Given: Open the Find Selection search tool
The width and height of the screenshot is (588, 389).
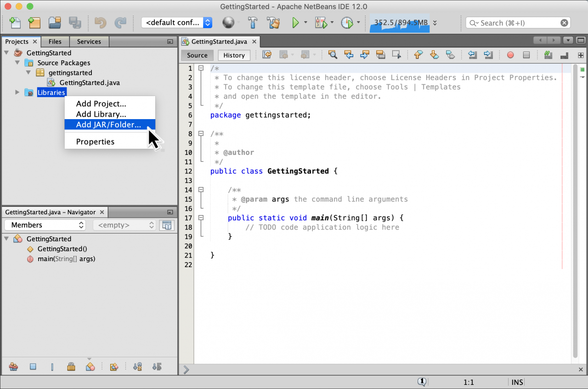Looking at the screenshot, I should tap(333, 55).
